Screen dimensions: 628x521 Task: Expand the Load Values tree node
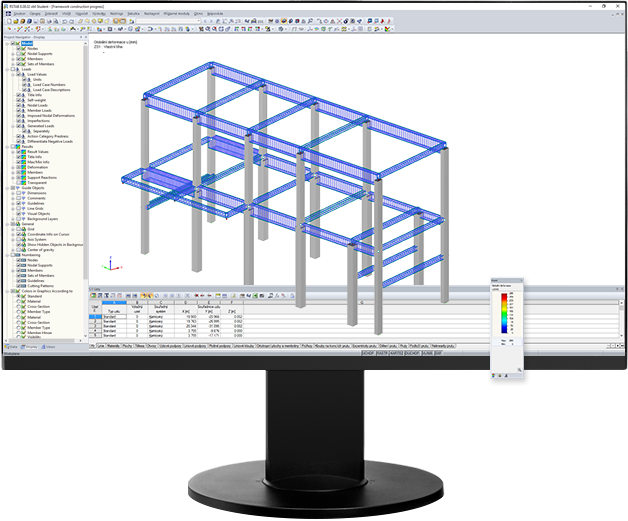coord(15,74)
